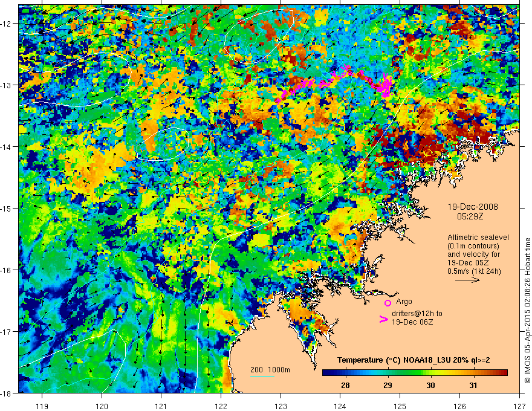Click the 'Altimetric sealevel' legend text
This screenshot has width=532, height=411.
pos(478,238)
